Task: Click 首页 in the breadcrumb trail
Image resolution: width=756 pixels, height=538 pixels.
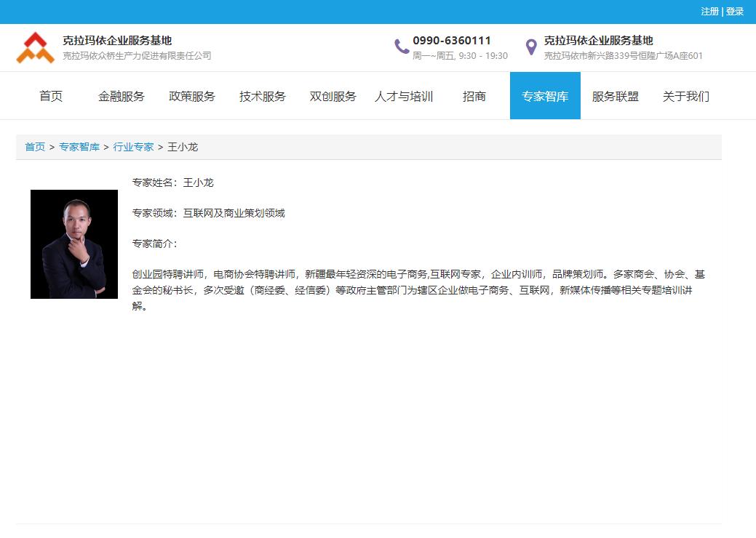Action: [x=35, y=147]
